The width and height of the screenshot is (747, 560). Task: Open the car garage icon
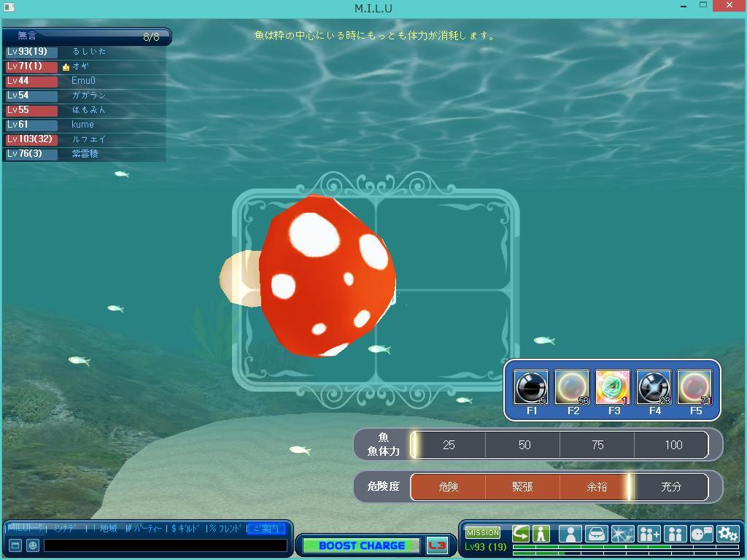tap(596, 534)
